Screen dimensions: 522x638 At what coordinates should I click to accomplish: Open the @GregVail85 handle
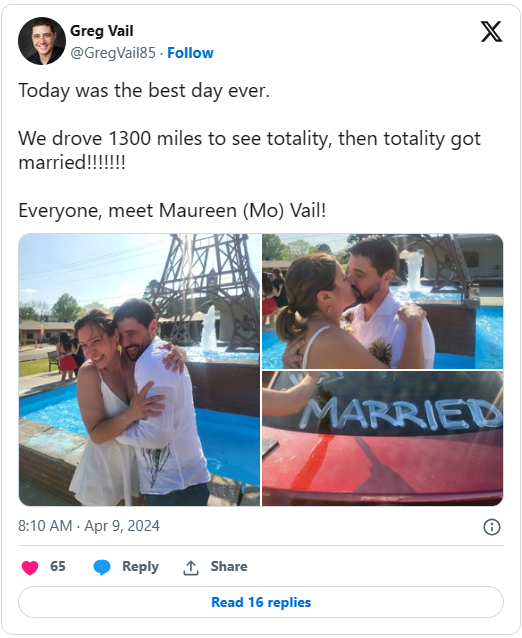pyautogui.click(x=113, y=53)
